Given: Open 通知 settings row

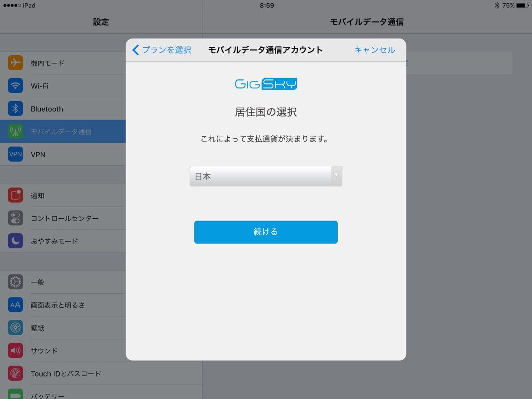Looking at the screenshot, I should click(x=63, y=195).
